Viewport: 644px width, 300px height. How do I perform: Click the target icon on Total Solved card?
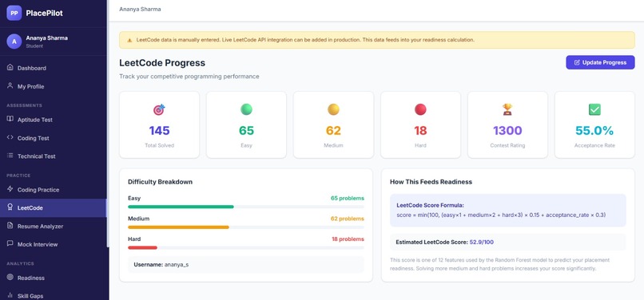point(159,109)
